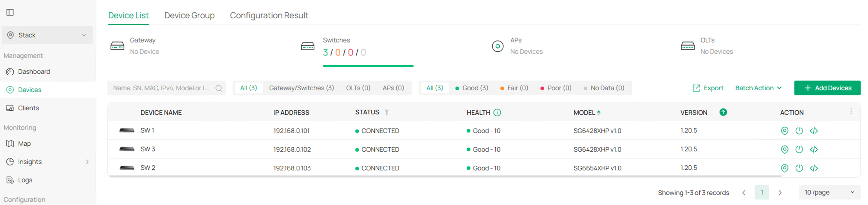Click the HEALTH info icon
This screenshot has height=205, width=868.
497,113
